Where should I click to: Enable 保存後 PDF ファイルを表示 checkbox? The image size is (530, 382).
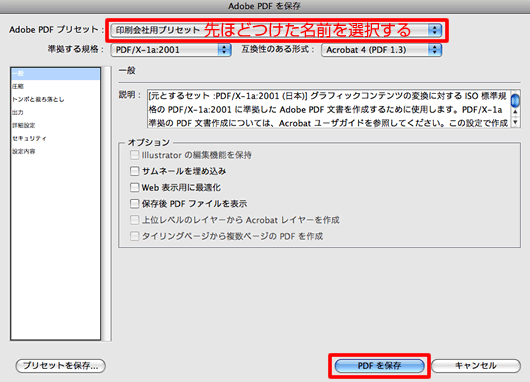[135, 204]
